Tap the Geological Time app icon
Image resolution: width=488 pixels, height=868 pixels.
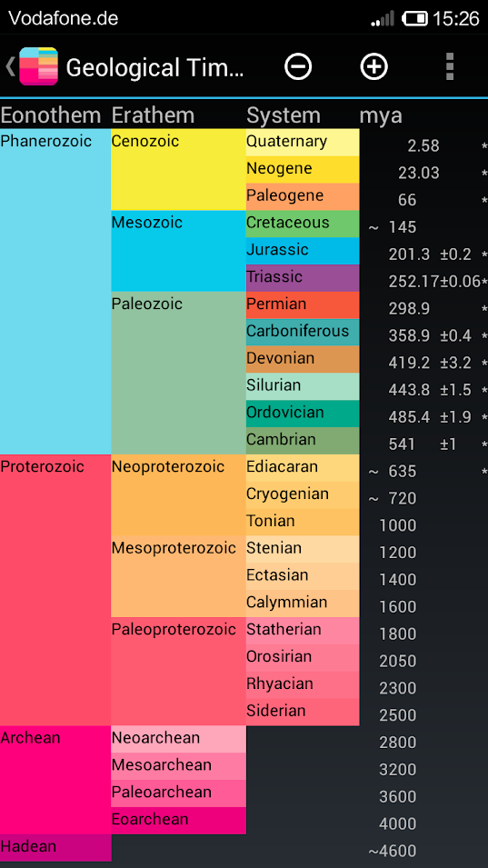[39, 66]
